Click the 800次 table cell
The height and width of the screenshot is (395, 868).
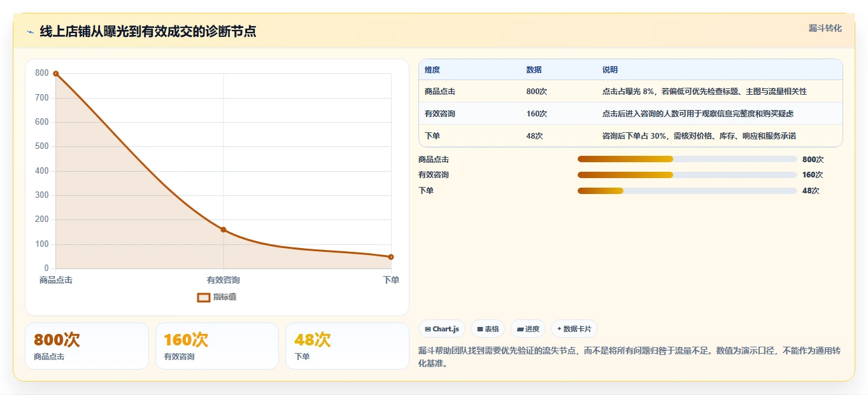tap(537, 92)
